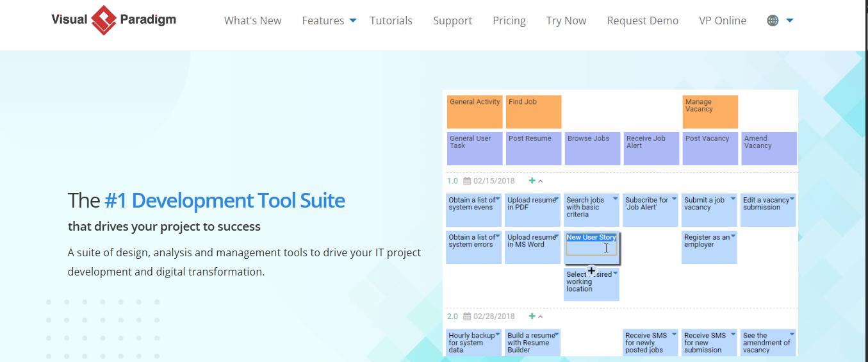
Task: Collapse release 1.0 with its caret
Action: coord(540,182)
